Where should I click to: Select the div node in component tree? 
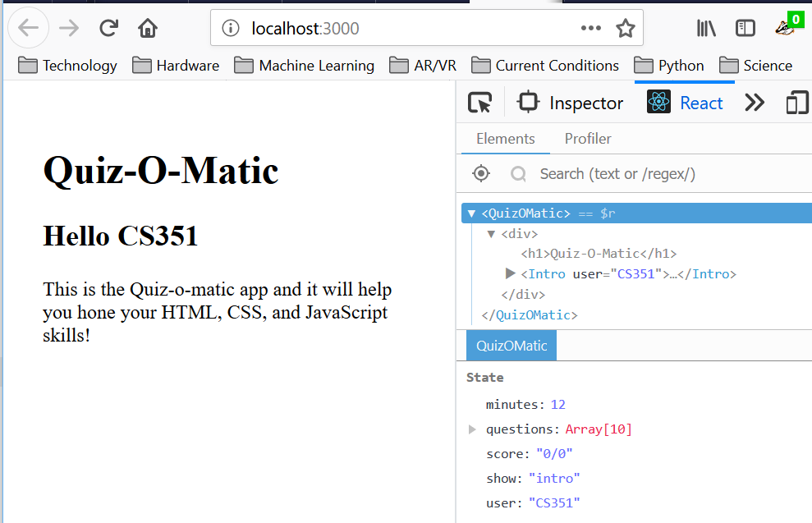click(519, 234)
